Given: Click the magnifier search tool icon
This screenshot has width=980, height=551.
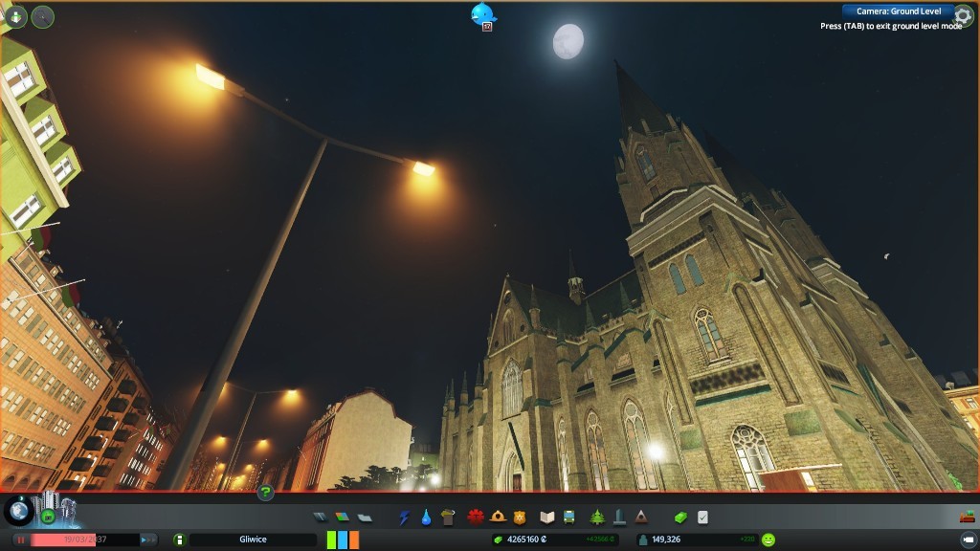Looking at the screenshot, I should pos(42,17).
